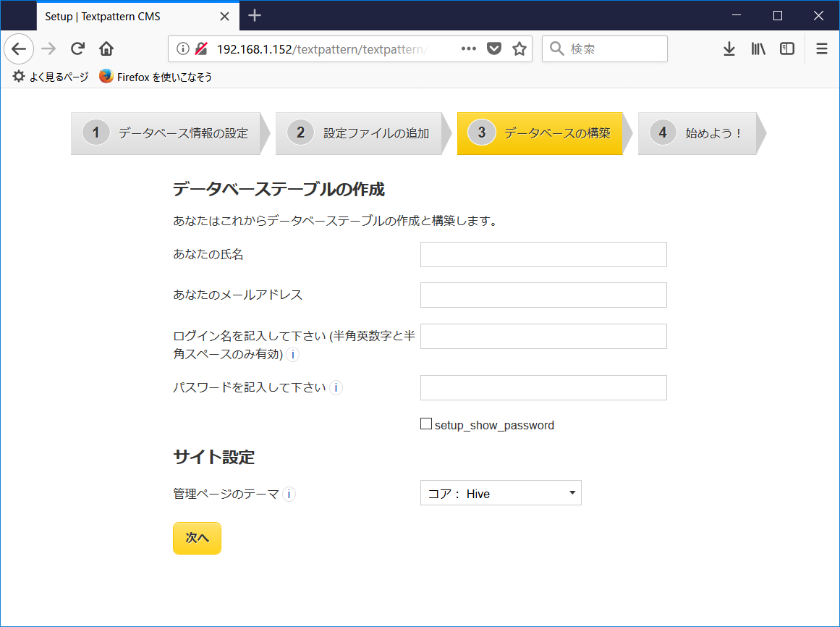Image resolution: width=840 pixels, height=627 pixels.
Task: Open the コア：Hive theme dropdown
Action: point(500,492)
